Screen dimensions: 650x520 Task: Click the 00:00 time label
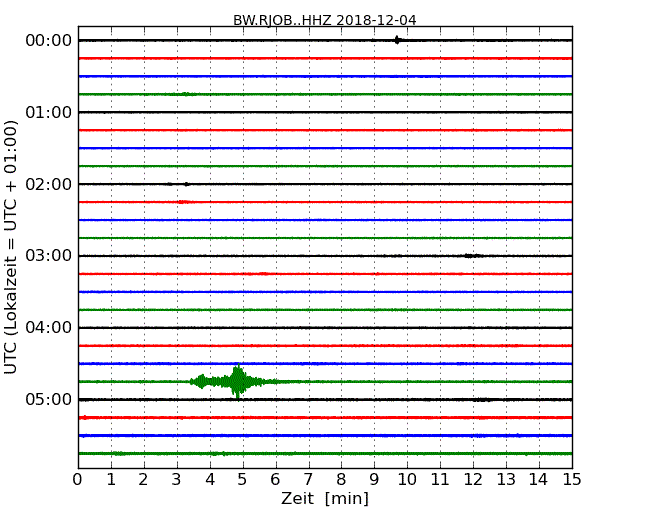pos(49,41)
